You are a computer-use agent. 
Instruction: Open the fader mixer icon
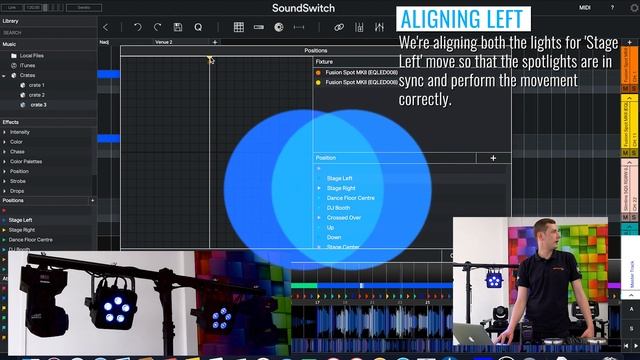coord(359,27)
